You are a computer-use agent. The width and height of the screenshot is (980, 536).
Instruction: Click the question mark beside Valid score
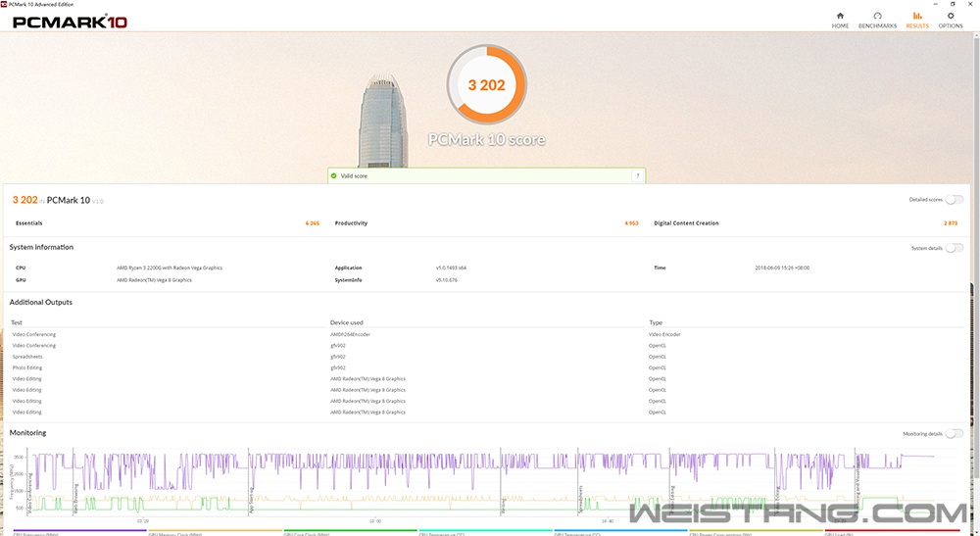point(637,176)
